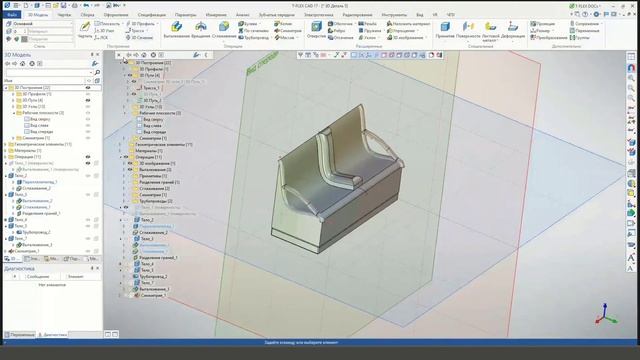640x360 pixels.
Task: Open the Трубопровод pipe tool
Action: [x=253, y=38]
